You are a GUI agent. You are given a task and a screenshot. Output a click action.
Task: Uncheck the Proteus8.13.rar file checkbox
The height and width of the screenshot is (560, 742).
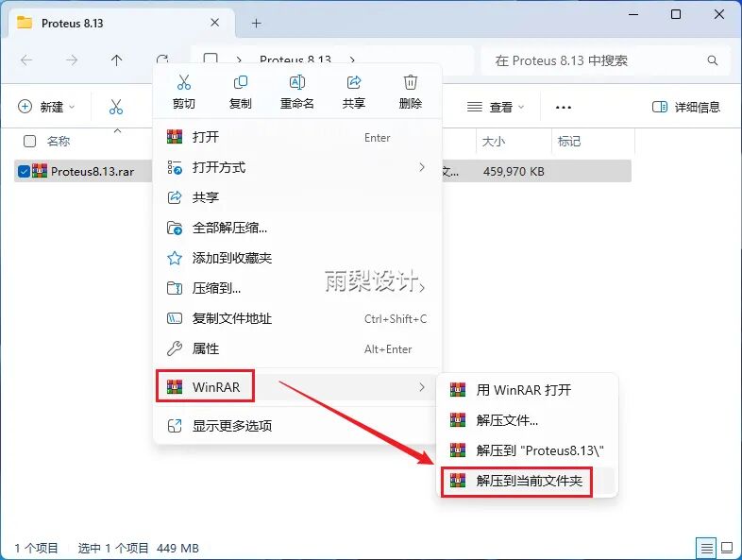(24, 171)
